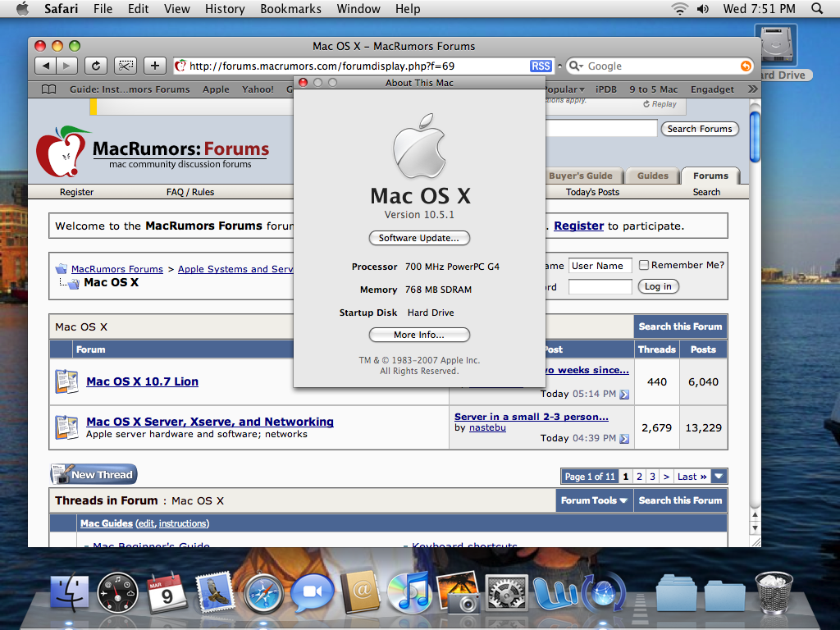Go to last post icon for Server forum

click(x=624, y=439)
